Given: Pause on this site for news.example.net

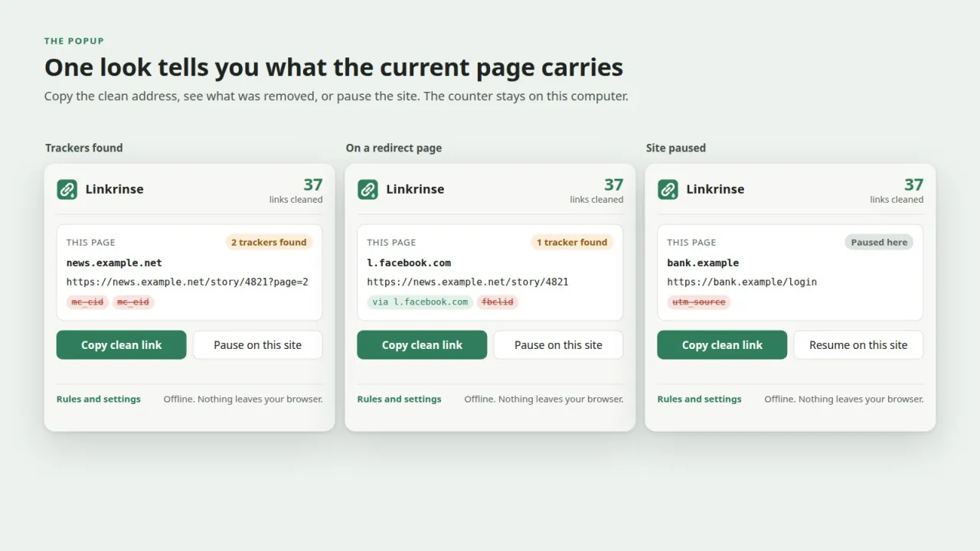Looking at the screenshot, I should coord(257,345).
